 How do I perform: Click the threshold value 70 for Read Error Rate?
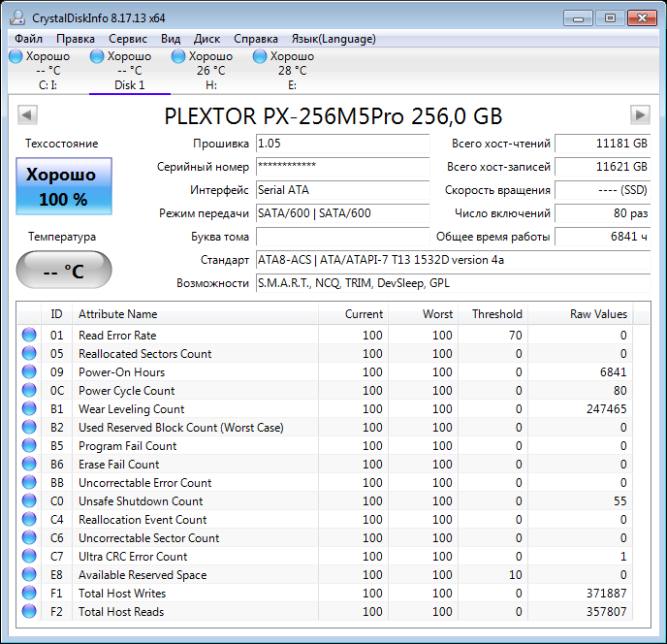[x=516, y=336]
